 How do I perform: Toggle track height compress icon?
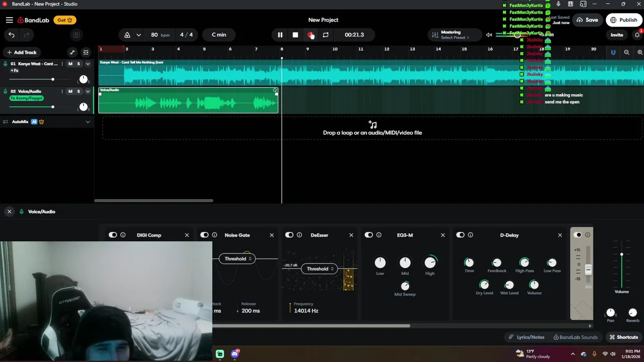(x=86, y=52)
